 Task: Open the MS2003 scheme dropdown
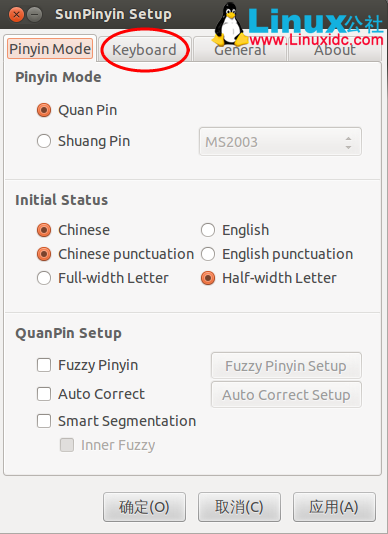point(280,142)
